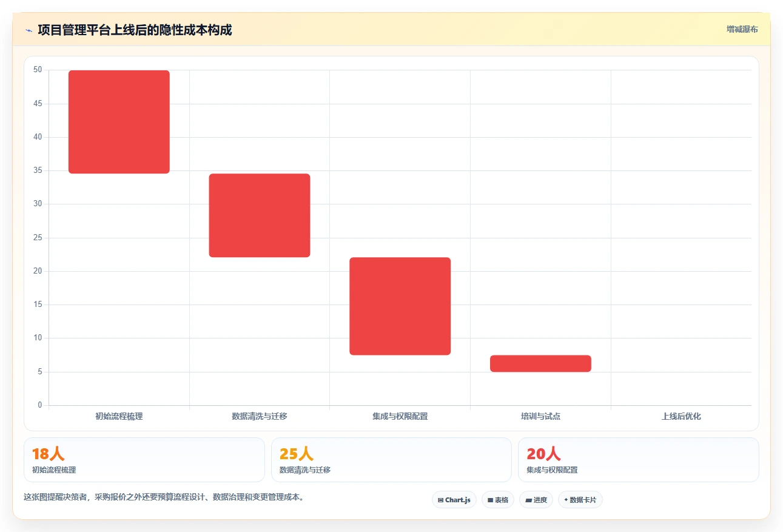This screenshot has height=532, width=783.
Task: Click the 数据卡片 tag
Action: [580, 500]
